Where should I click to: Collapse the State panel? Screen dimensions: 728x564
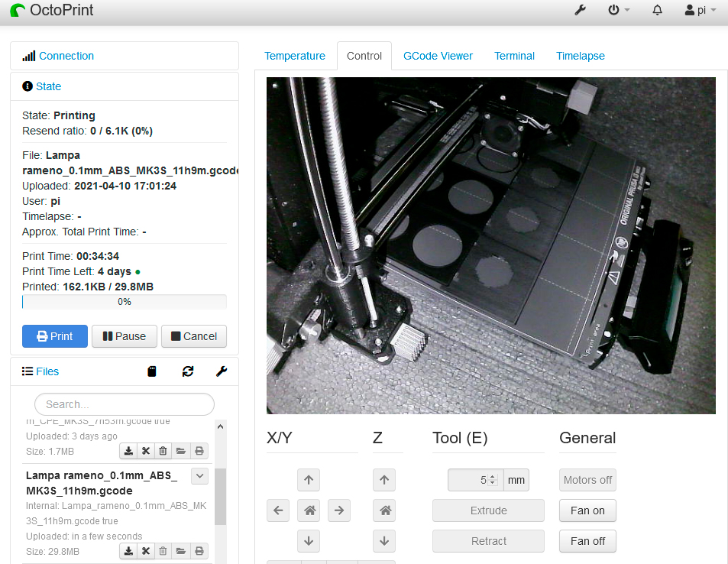[x=48, y=86]
